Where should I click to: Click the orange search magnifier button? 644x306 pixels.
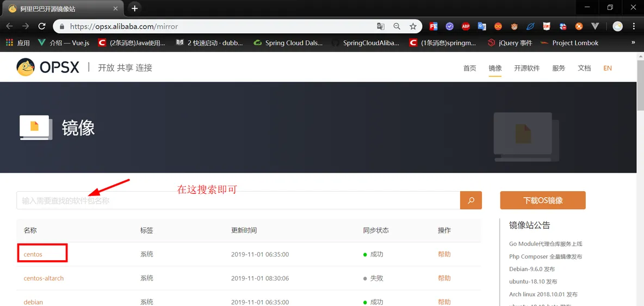point(470,200)
